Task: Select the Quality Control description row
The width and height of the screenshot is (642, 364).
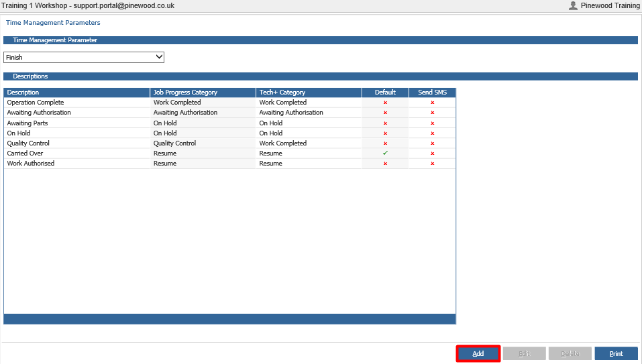Action: click(x=229, y=143)
